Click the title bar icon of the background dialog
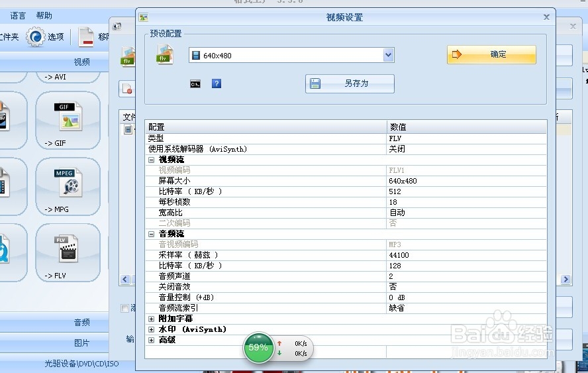This screenshot has height=373, width=588. [x=117, y=27]
